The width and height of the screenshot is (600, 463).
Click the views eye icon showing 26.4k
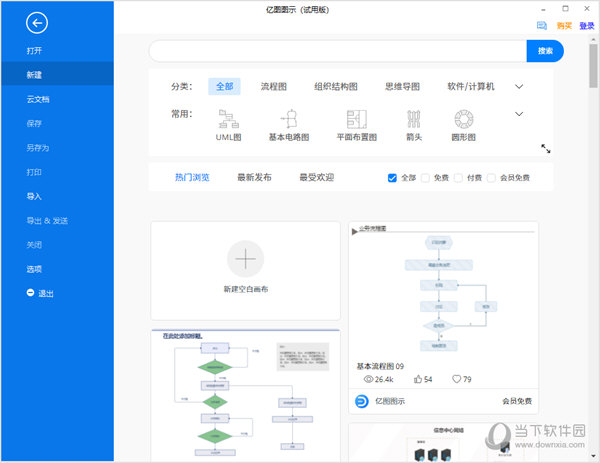click(x=368, y=379)
